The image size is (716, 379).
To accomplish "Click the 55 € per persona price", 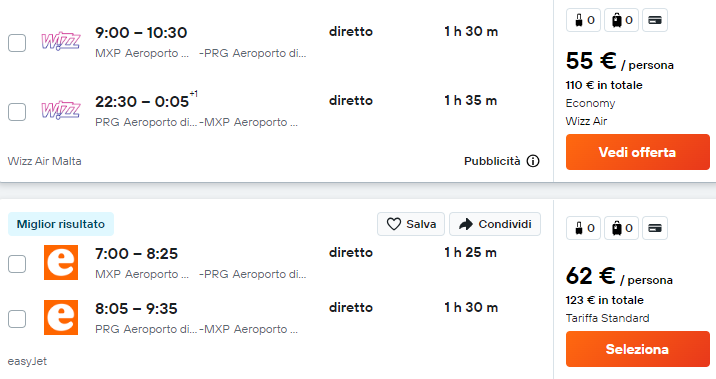I will [619, 61].
